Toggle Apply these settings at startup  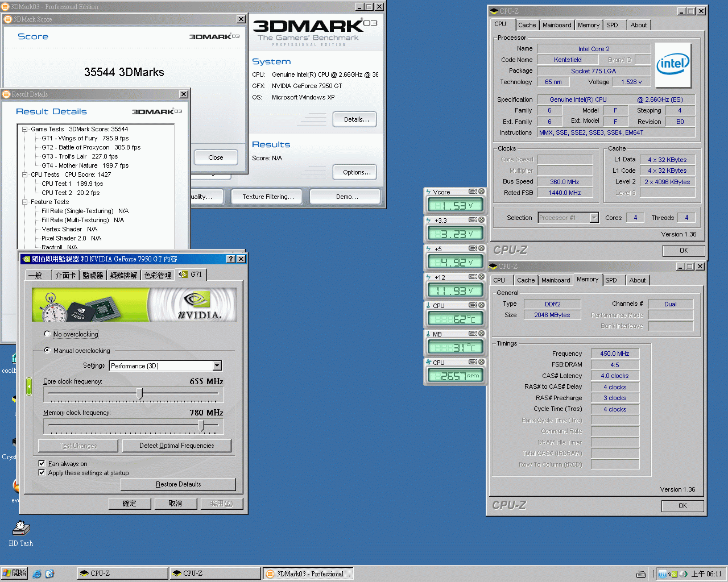click(42, 472)
